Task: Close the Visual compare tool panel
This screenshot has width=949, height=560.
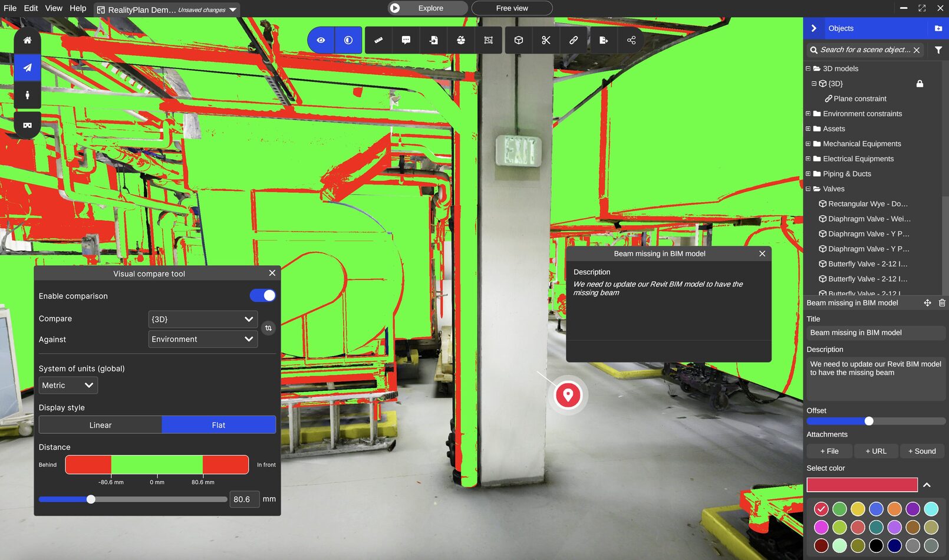Action: [x=272, y=273]
